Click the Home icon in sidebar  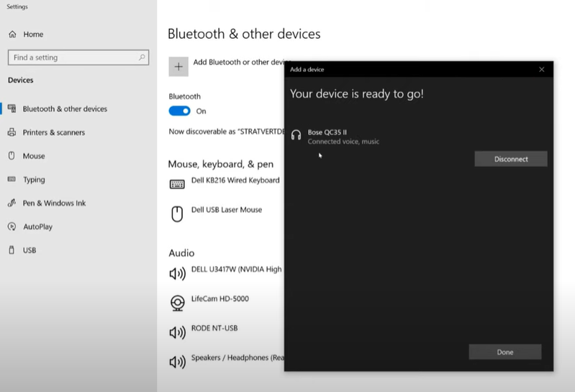point(12,35)
